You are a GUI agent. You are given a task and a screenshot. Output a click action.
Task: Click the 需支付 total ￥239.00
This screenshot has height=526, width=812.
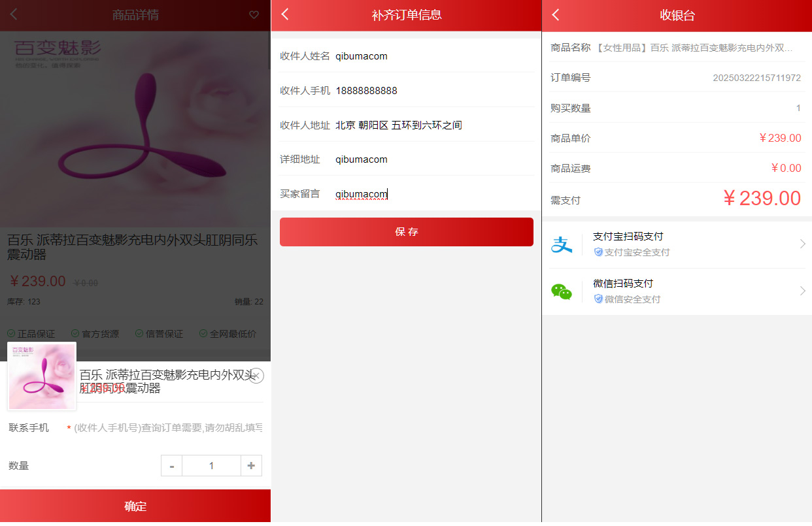(762, 198)
